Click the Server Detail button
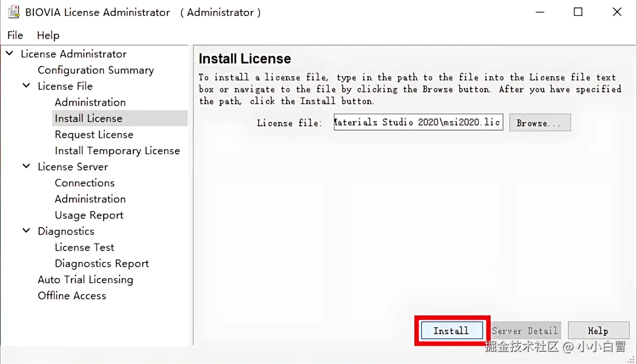 tap(525, 330)
